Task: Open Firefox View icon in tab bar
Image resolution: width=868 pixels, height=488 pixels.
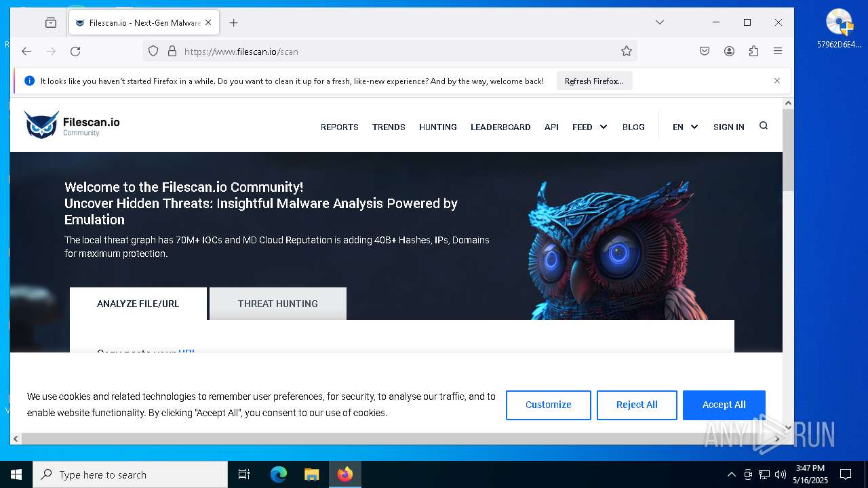Action: (51, 22)
